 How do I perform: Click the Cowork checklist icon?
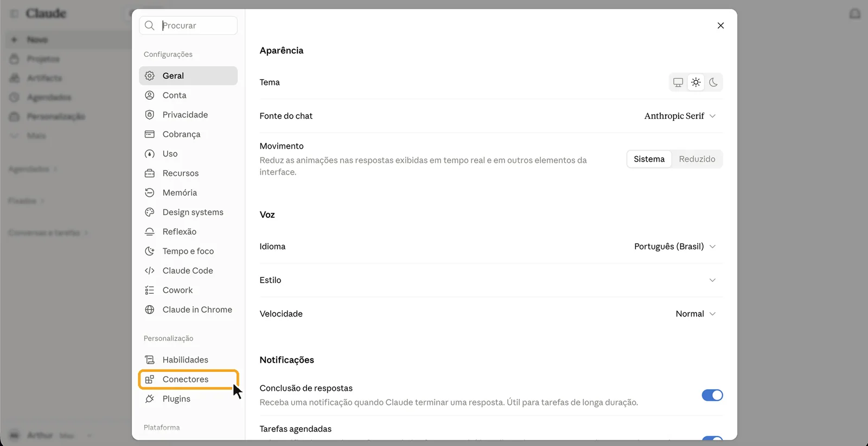point(150,290)
